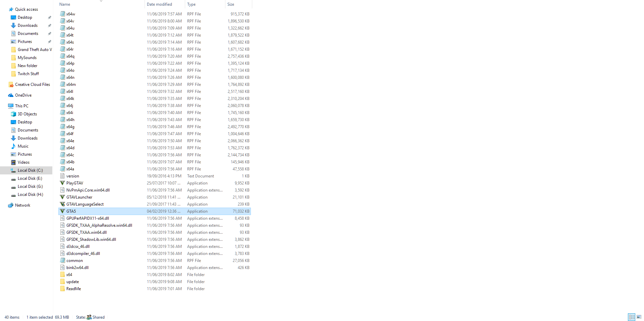Viewport: 644px width, 321px height.
Task: Select the x64a file name
Action: click(x=70, y=169)
